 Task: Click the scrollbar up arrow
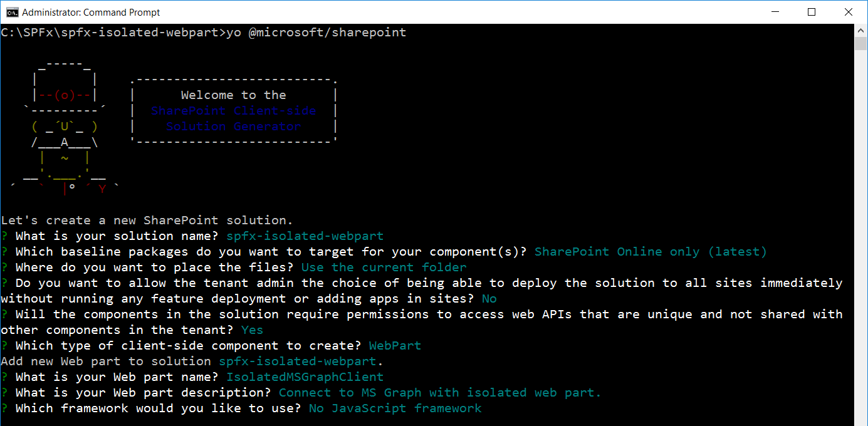(861, 31)
